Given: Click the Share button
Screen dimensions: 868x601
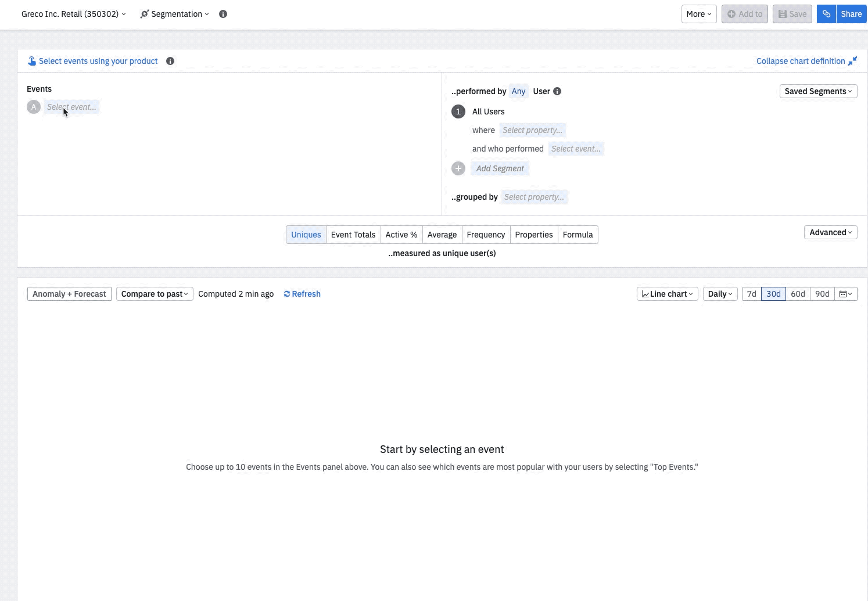Looking at the screenshot, I should point(851,13).
